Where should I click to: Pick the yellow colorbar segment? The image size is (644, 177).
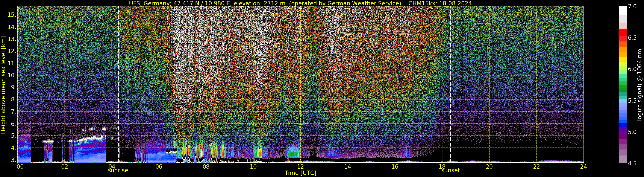(623, 59)
